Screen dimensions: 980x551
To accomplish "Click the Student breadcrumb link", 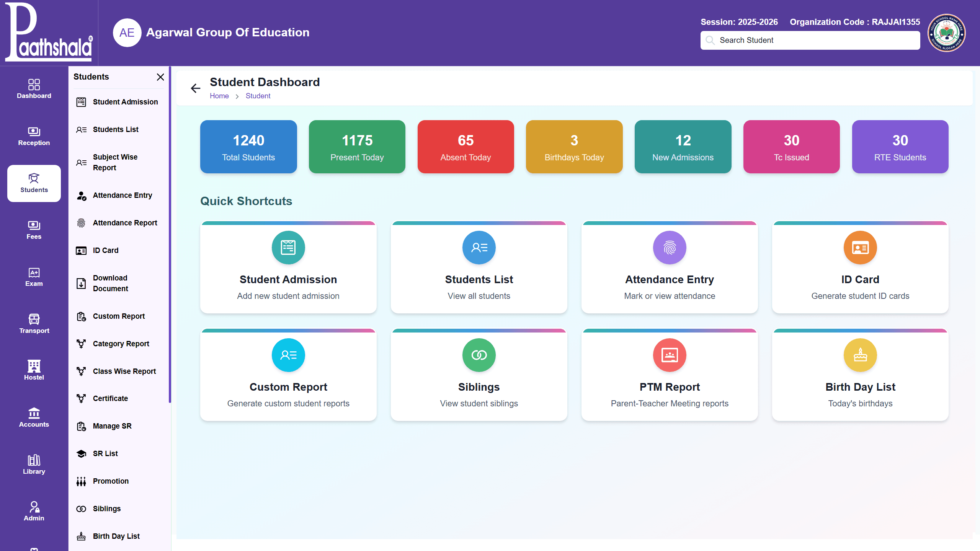I will [258, 96].
